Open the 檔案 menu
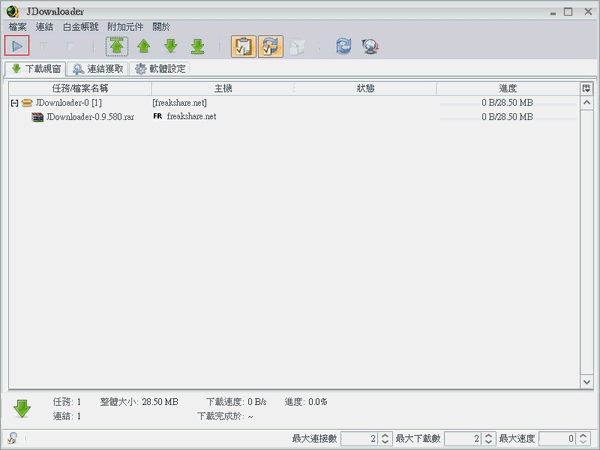 coord(17,25)
